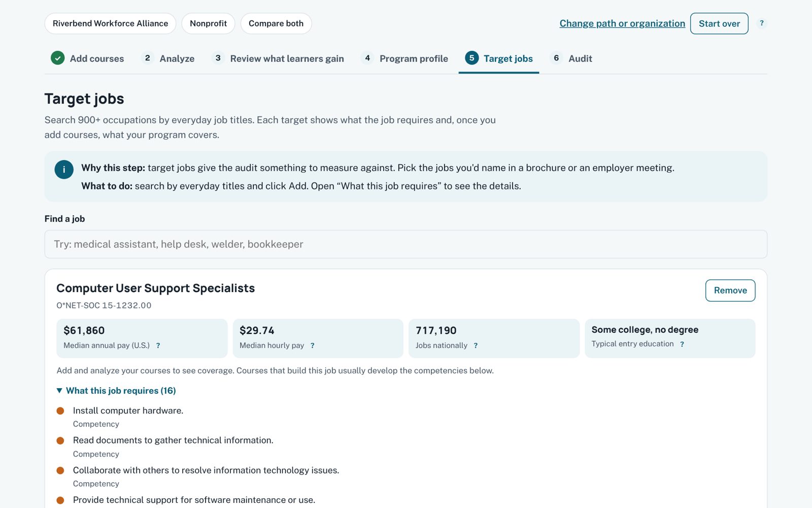Open the Program profile step

pyautogui.click(x=405, y=58)
